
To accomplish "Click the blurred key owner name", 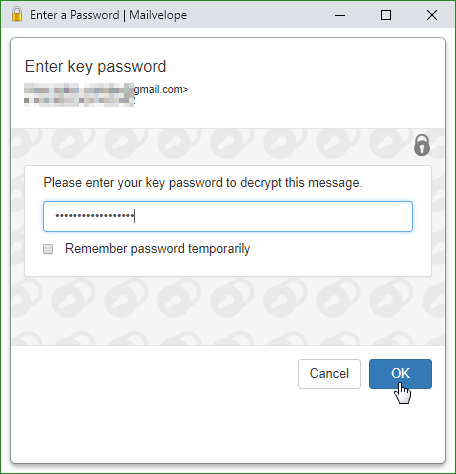I will click(x=79, y=95).
